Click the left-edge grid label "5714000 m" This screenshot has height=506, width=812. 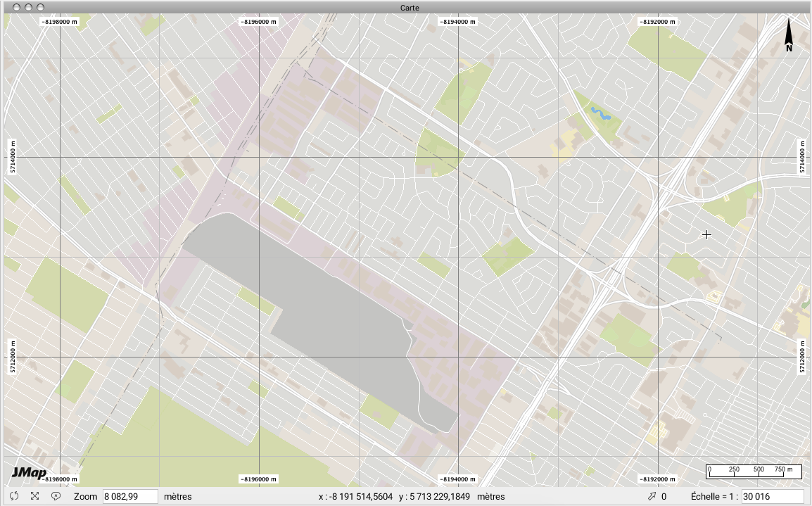13,157
